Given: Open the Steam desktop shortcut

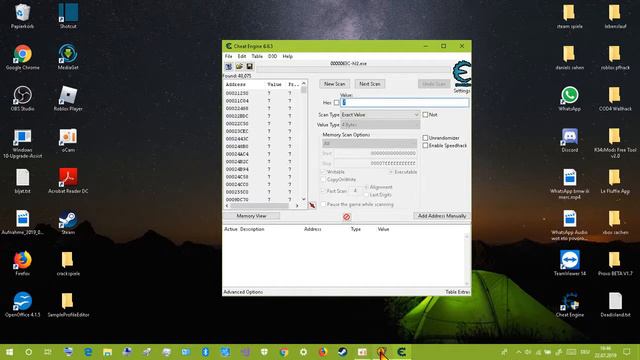Looking at the screenshot, I should [68, 222].
